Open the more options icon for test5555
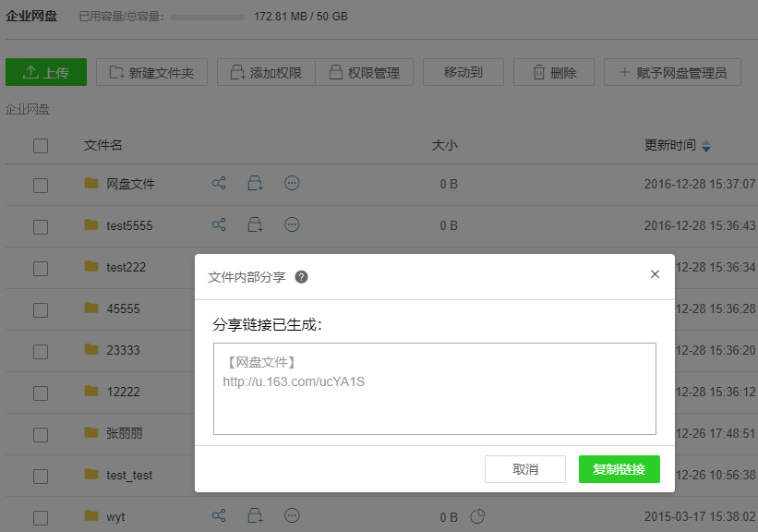758x532 pixels. point(292,224)
